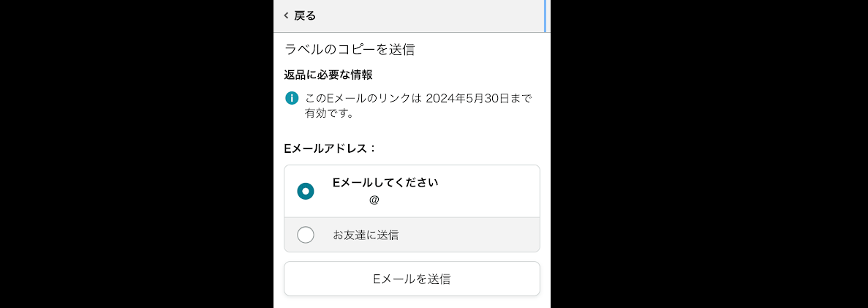Click the 有効です。 second line of notice
This screenshot has height=308, width=868.
(x=329, y=115)
